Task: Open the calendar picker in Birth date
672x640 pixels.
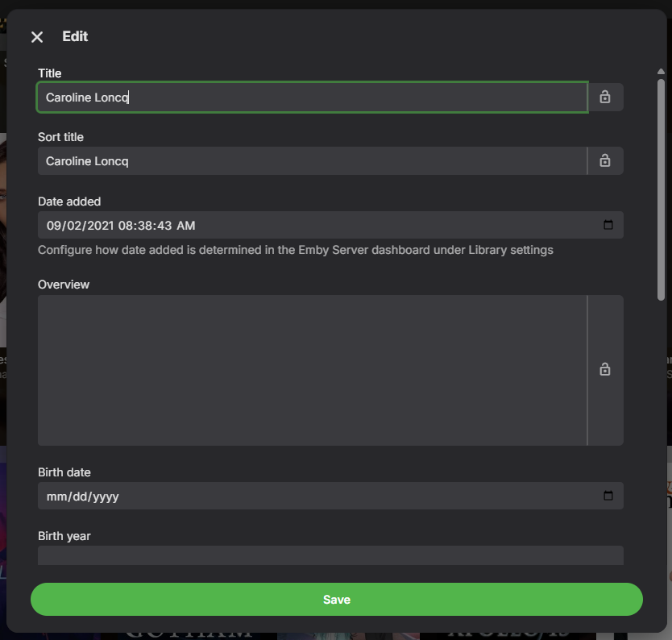Action: (608, 496)
